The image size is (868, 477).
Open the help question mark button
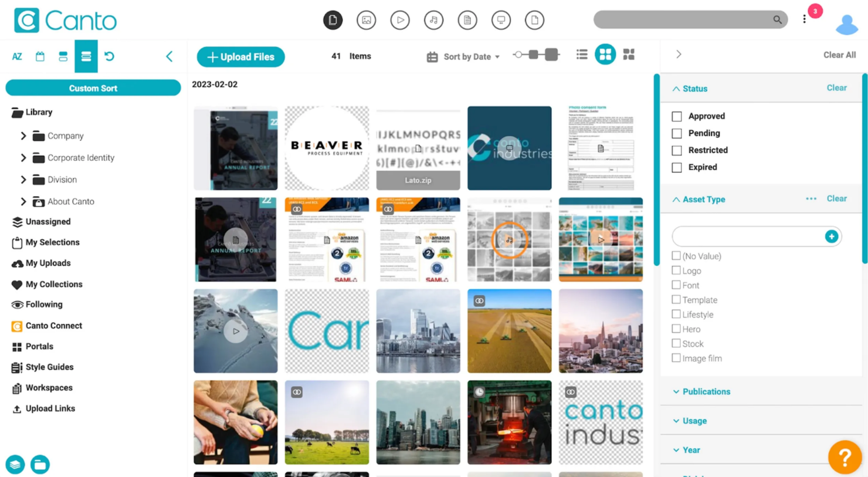845,457
